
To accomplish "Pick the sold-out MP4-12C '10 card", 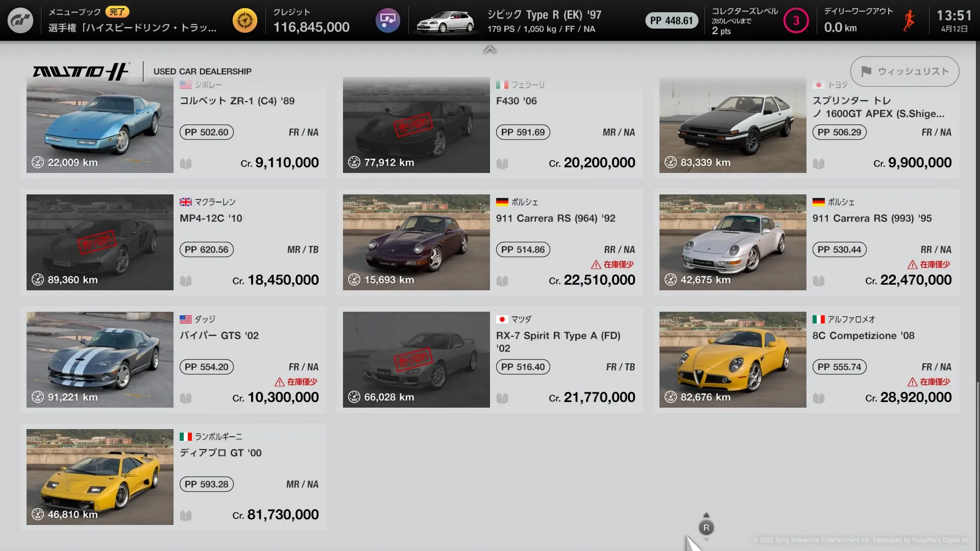I will pos(174,242).
